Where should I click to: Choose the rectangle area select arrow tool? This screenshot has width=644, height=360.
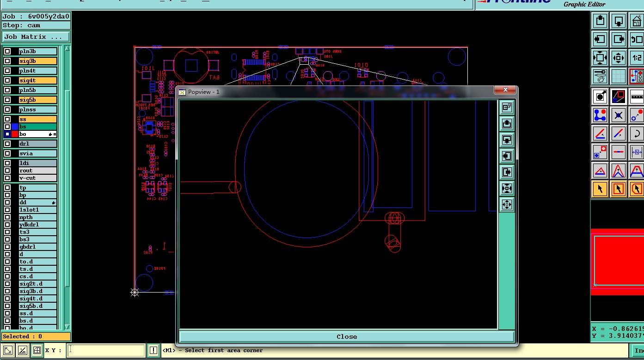tap(619, 189)
